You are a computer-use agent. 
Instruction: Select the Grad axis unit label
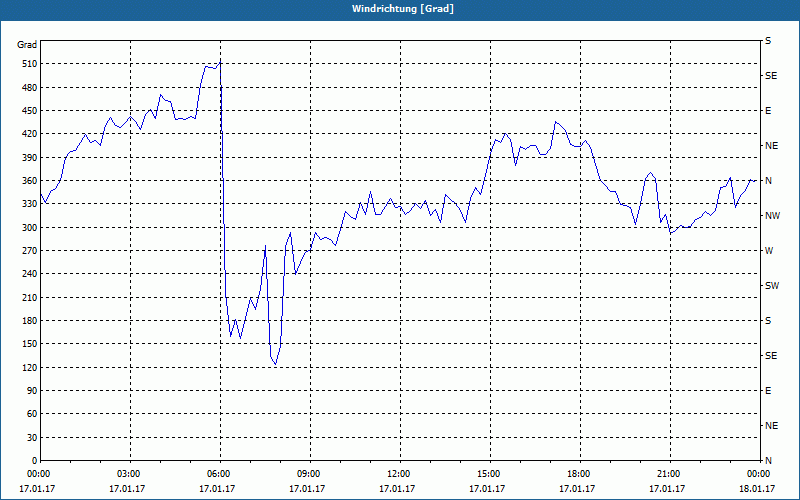[x=27, y=45]
